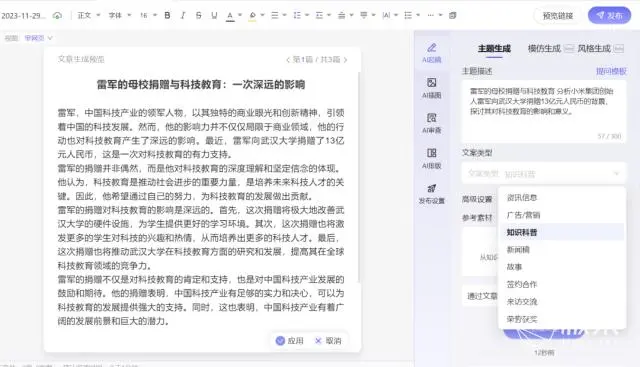640x367 pixels.
Task: Click the article preview vertical scrollbar
Action: [x=359, y=178]
